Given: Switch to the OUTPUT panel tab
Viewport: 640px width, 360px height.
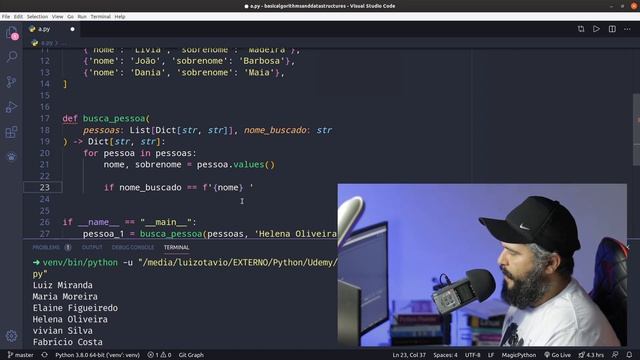Looking at the screenshot, I should tap(92, 247).
